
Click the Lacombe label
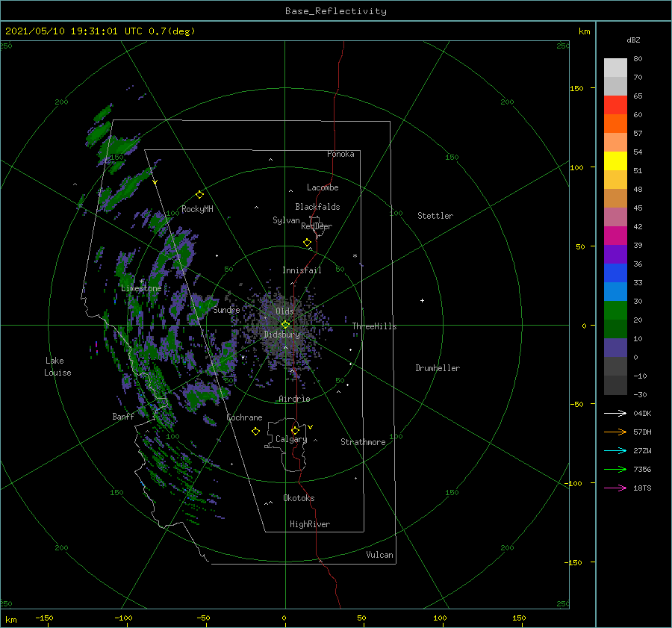pyautogui.click(x=323, y=187)
